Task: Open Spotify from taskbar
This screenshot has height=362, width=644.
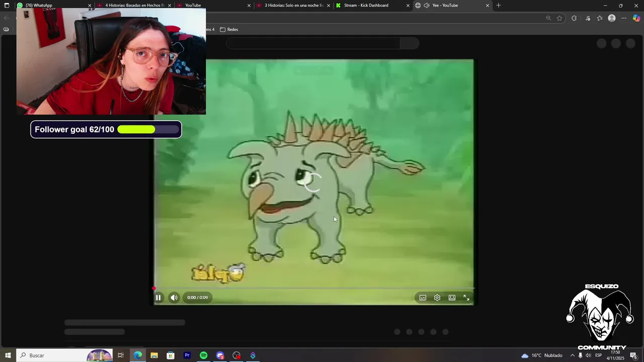Action: click(x=203, y=355)
